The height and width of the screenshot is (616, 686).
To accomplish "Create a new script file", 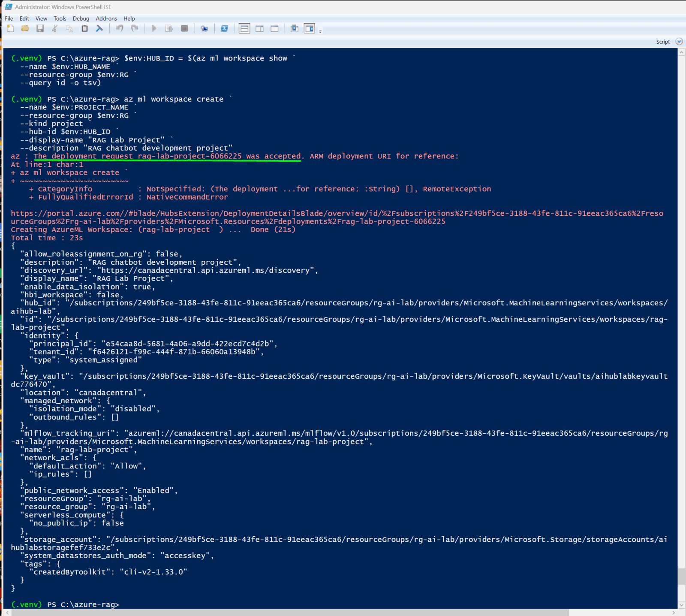I will click(x=10, y=29).
